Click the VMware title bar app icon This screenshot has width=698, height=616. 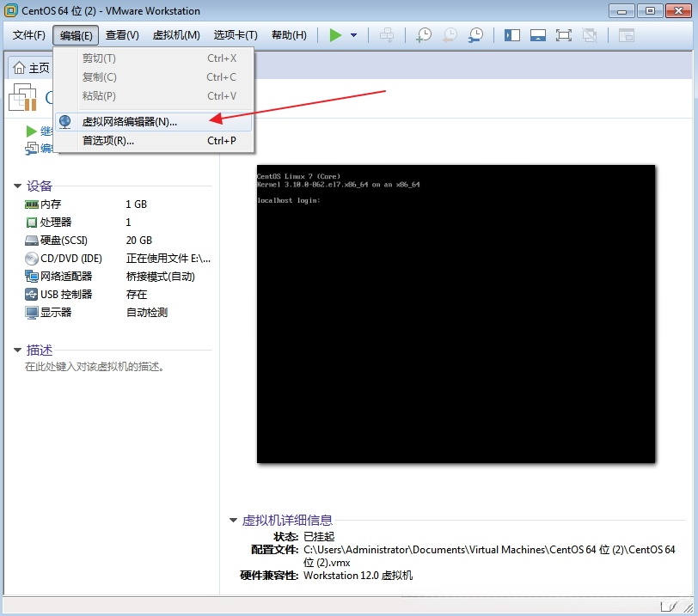point(10,10)
